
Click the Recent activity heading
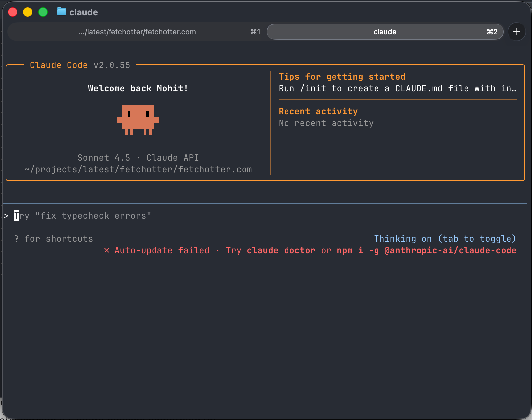click(x=318, y=111)
